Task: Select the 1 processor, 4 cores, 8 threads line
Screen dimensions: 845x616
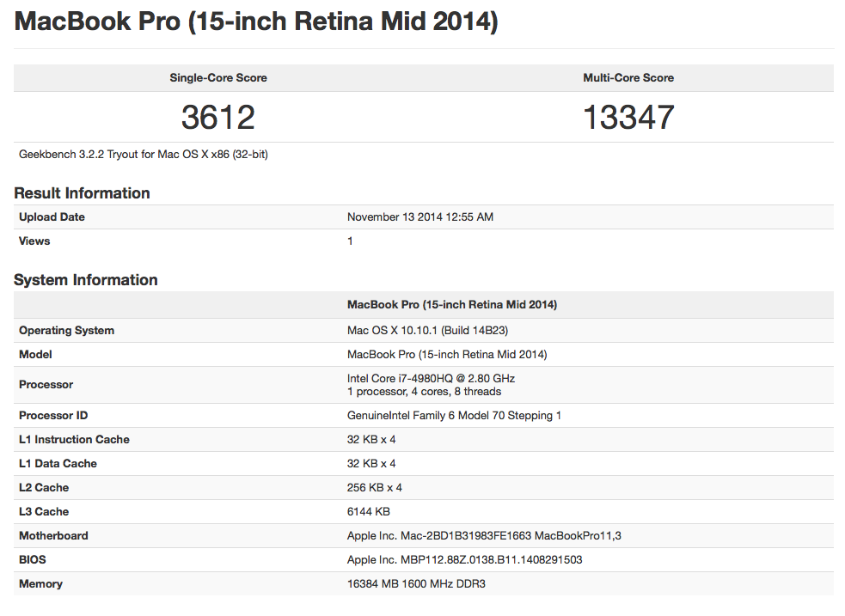Action: (x=424, y=392)
